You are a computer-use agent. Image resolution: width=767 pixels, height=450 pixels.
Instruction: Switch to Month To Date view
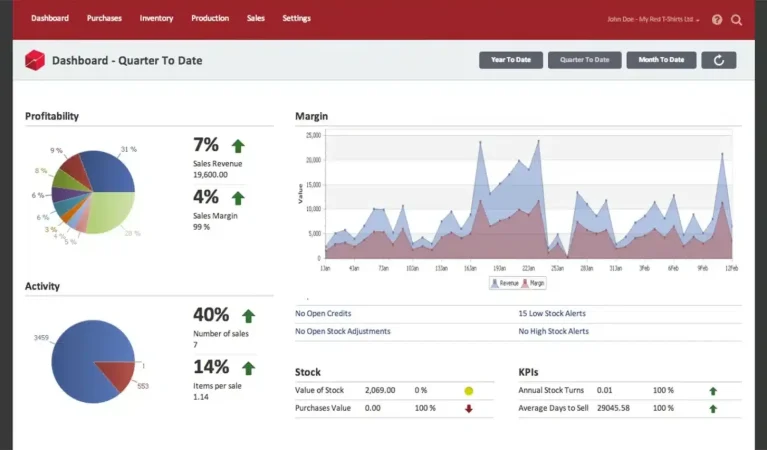pyautogui.click(x=661, y=60)
